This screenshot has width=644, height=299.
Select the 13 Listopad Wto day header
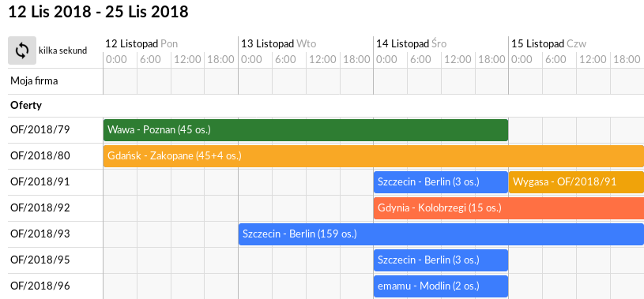point(278,43)
